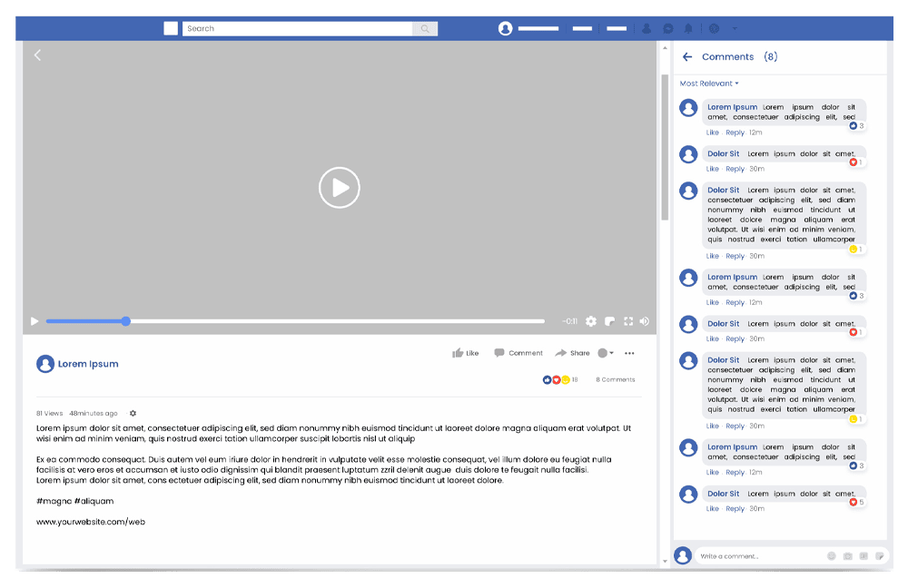Open the emoji picker in comment box

pyautogui.click(x=832, y=556)
